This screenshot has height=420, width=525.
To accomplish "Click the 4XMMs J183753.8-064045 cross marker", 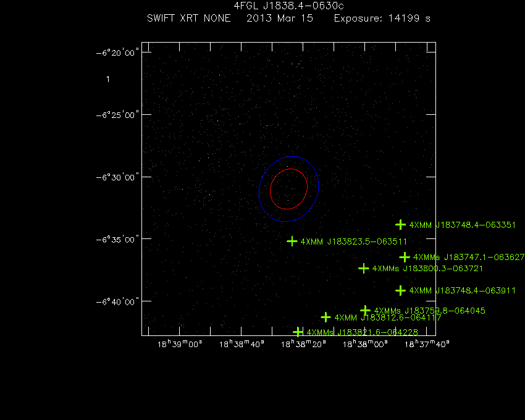I will pyautogui.click(x=365, y=310).
